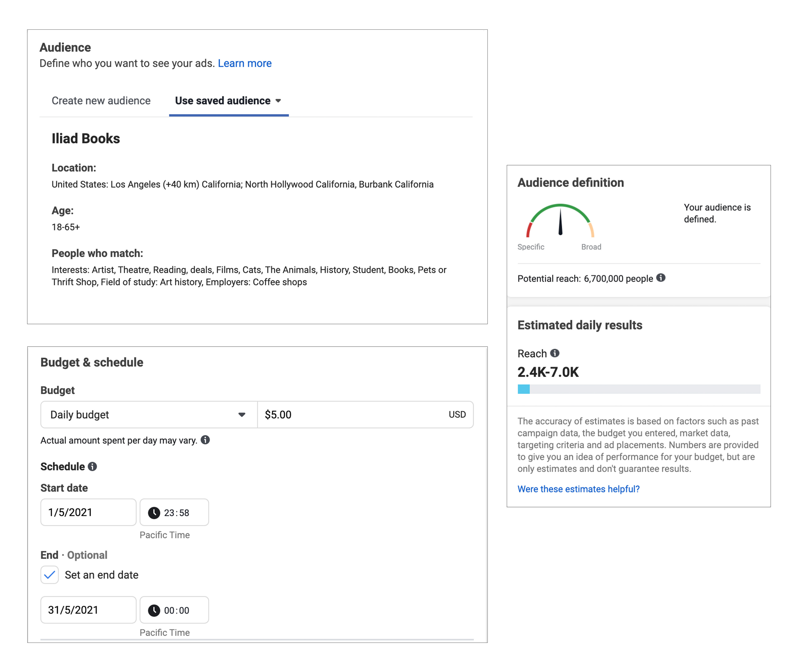Uncheck the Set an end date checkbox
Screen dimensions: 798x672
pos(49,575)
